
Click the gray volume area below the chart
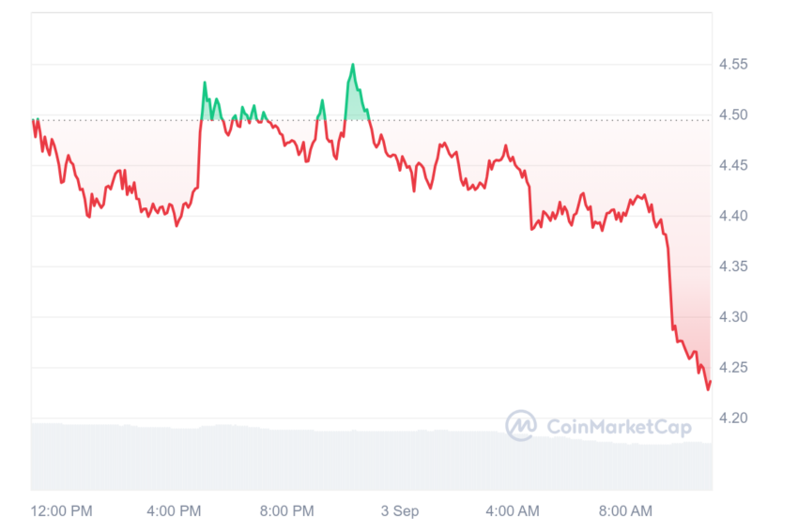pos(372,458)
